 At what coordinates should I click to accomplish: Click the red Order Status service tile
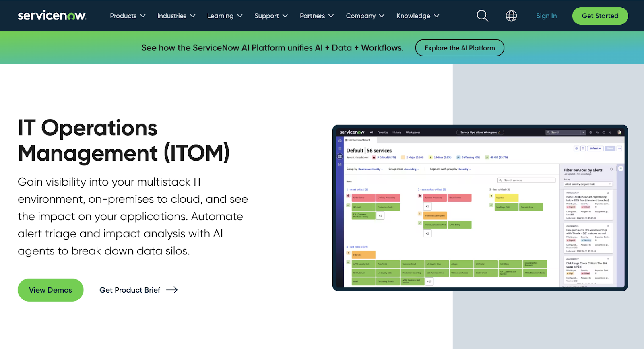363,198
